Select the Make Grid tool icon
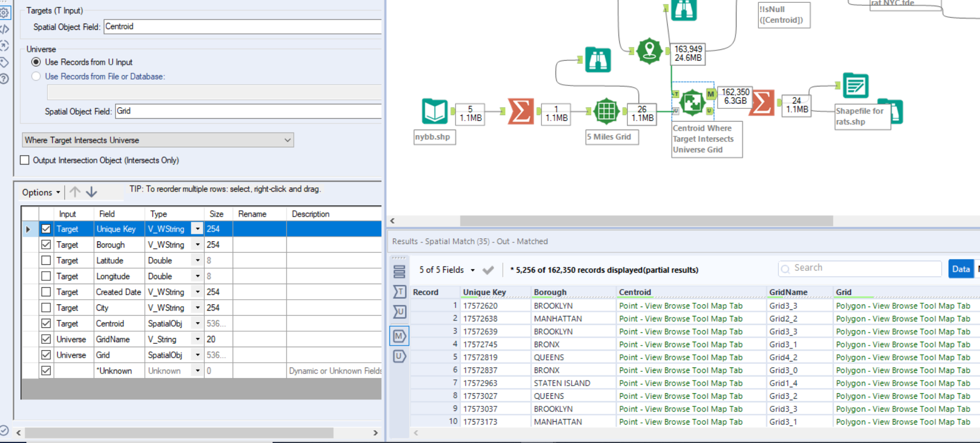Screen dimensions: 980x443 point(606,111)
